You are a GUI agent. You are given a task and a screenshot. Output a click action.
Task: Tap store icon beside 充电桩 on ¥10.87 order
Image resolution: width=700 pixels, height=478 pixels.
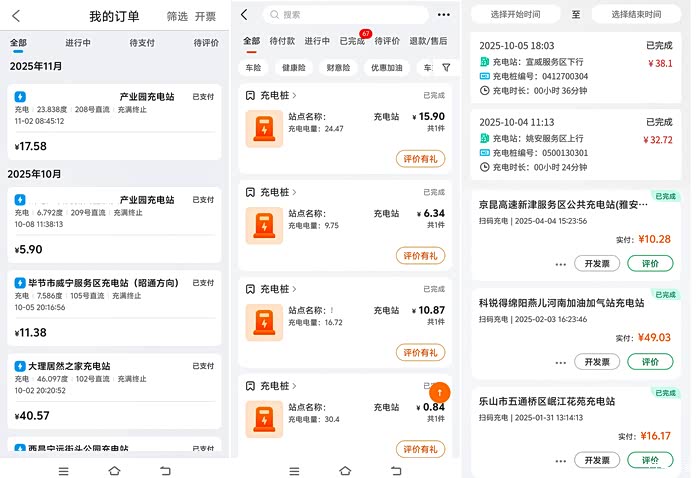250,289
